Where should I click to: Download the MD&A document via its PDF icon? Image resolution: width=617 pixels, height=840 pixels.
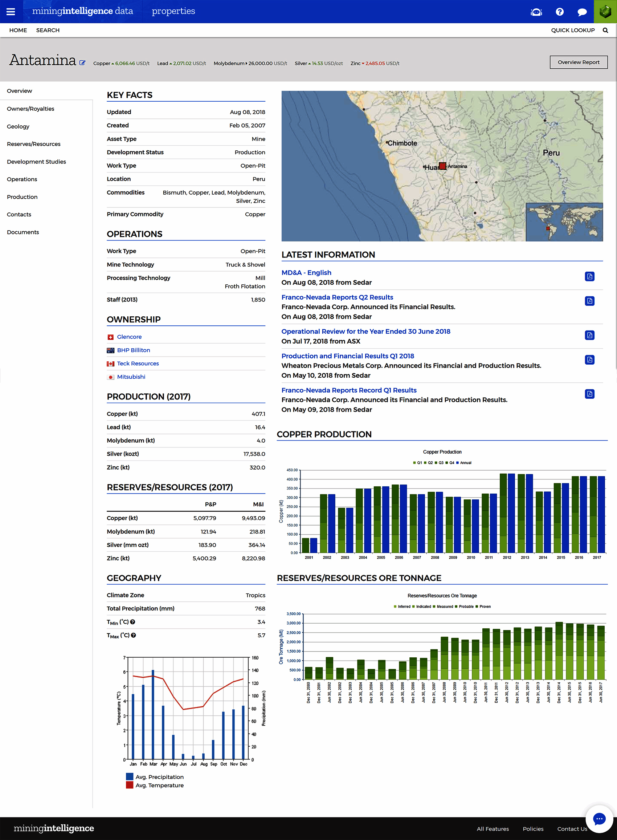(x=589, y=276)
